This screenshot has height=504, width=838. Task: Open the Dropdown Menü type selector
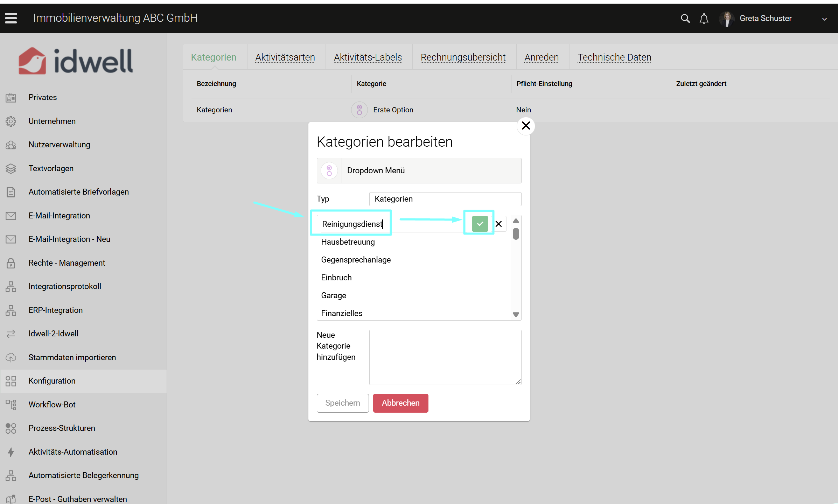pos(419,170)
